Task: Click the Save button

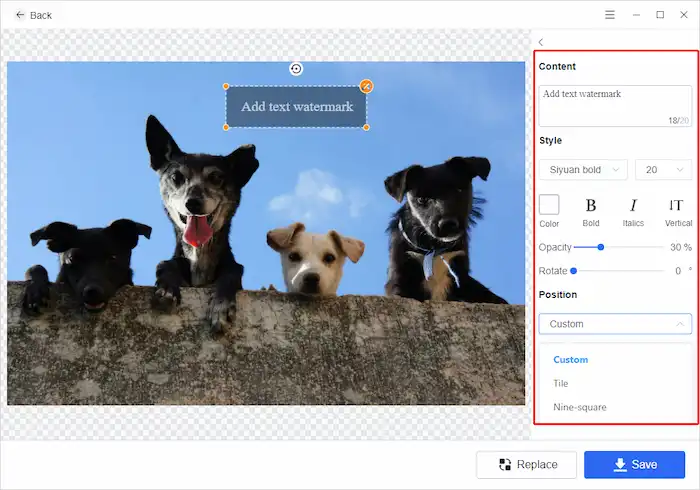Action: 634,465
